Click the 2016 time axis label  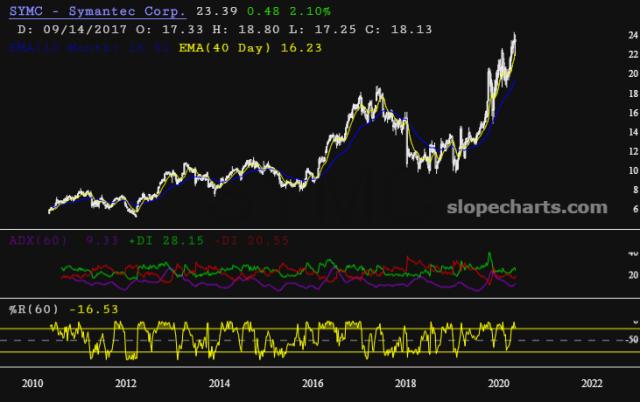pyautogui.click(x=312, y=383)
